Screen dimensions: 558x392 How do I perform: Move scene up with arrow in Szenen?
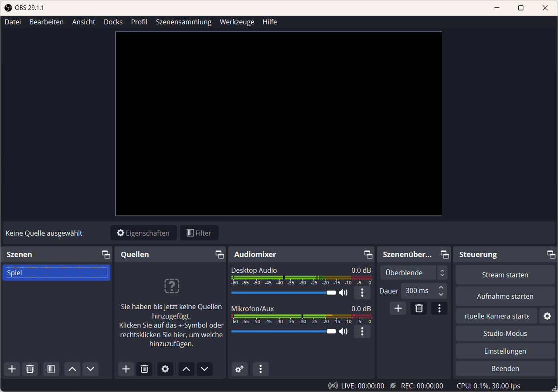[x=72, y=369]
